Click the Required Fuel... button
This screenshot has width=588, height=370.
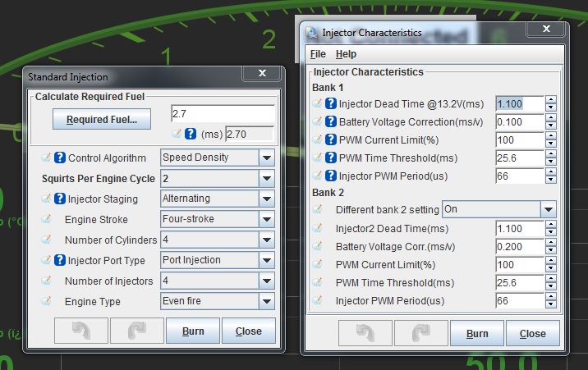tap(102, 119)
